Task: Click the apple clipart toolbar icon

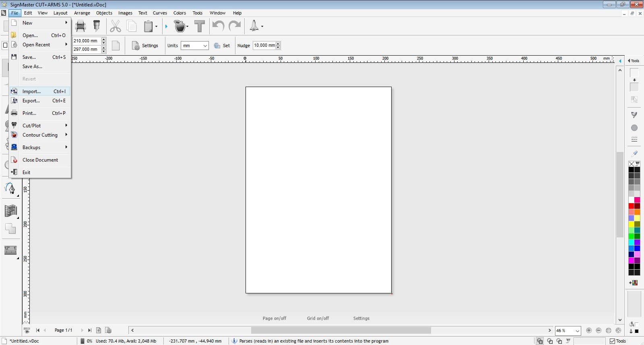Action: (180, 26)
